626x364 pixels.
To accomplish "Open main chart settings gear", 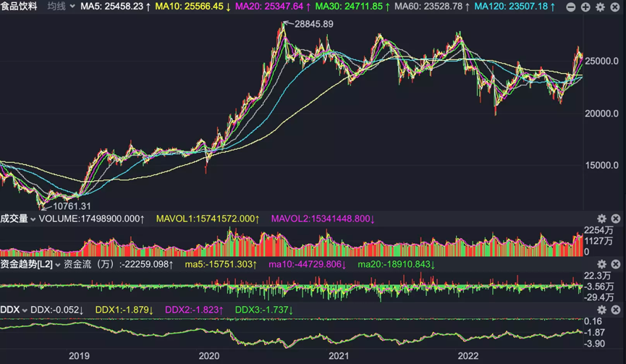I will point(601,7).
